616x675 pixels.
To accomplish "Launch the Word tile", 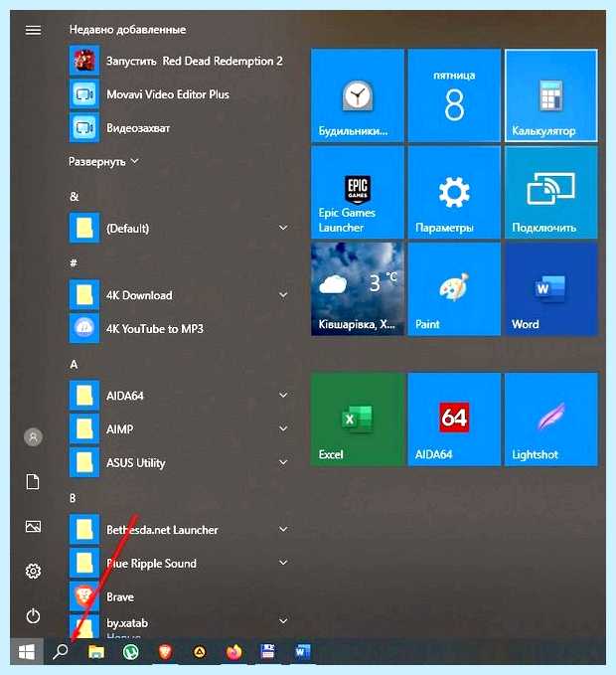I will 551,289.
